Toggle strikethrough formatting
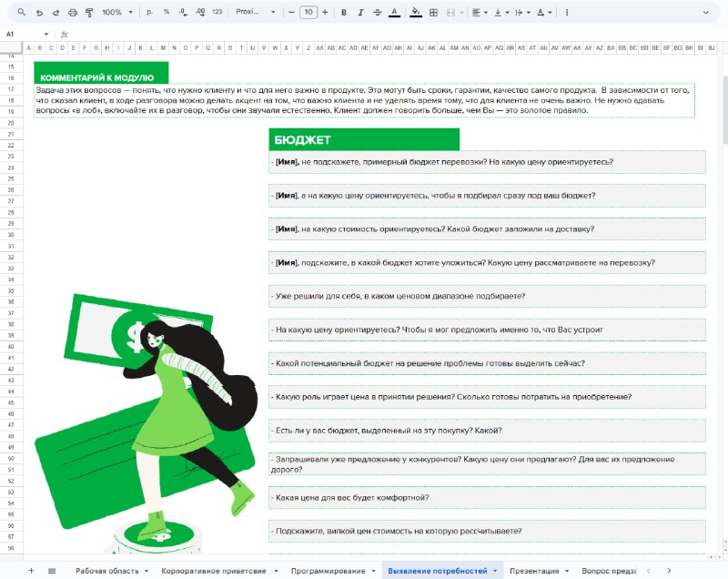 tap(377, 13)
